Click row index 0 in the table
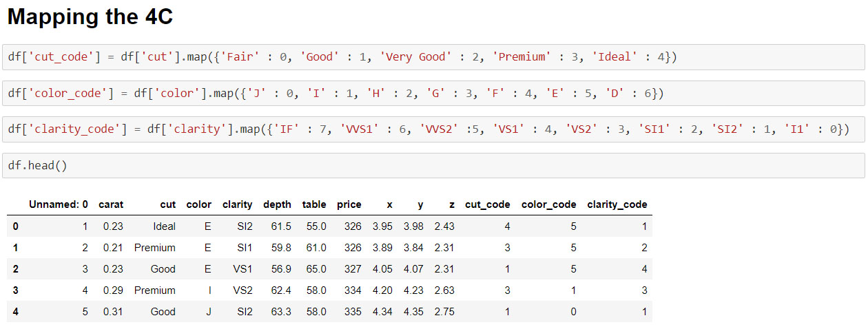Viewport: 868px width, 329px height. pyautogui.click(x=15, y=226)
